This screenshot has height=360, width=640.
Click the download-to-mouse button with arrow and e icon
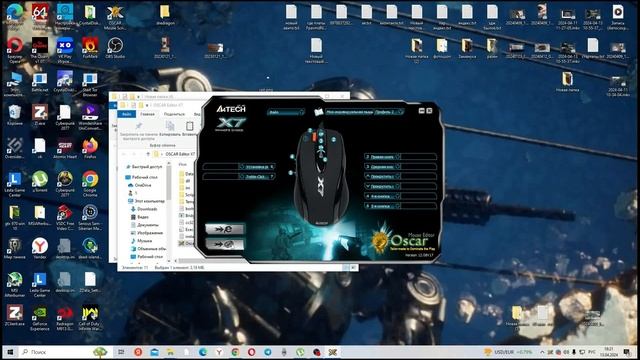(x=224, y=229)
